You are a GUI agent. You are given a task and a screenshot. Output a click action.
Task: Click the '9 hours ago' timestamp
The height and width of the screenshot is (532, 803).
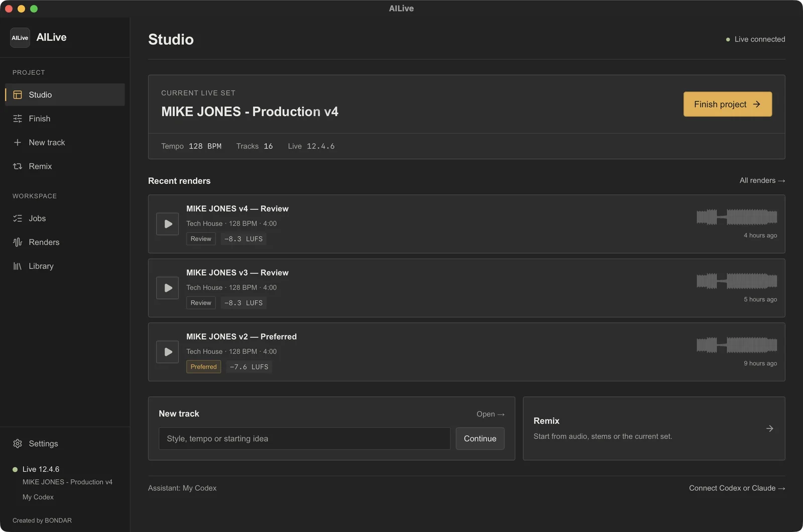click(x=760, y=363)
